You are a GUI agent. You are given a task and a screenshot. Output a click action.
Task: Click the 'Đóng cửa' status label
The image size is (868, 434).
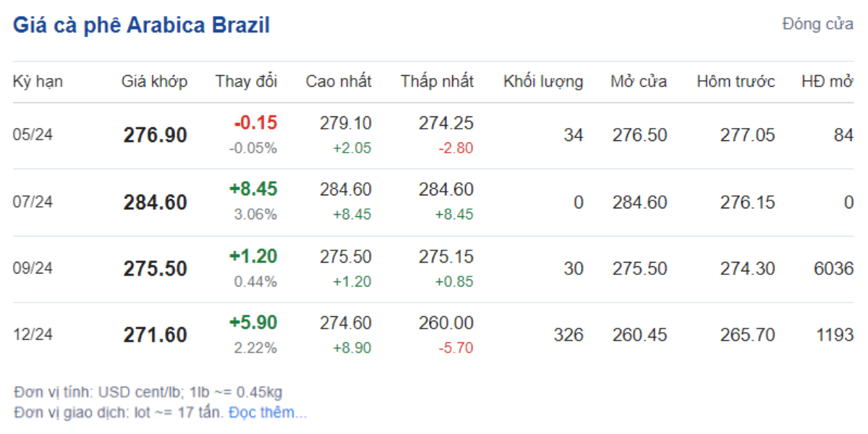(x=817, y=25)
